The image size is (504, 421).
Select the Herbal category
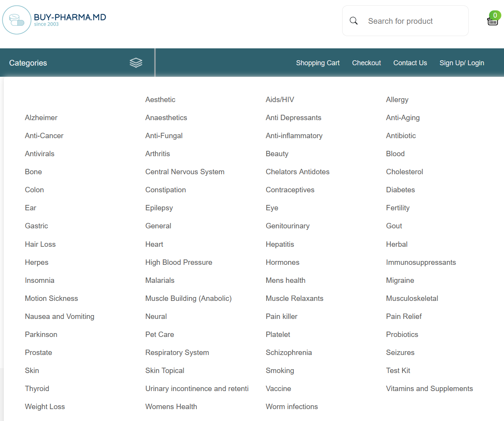point(397,244)
